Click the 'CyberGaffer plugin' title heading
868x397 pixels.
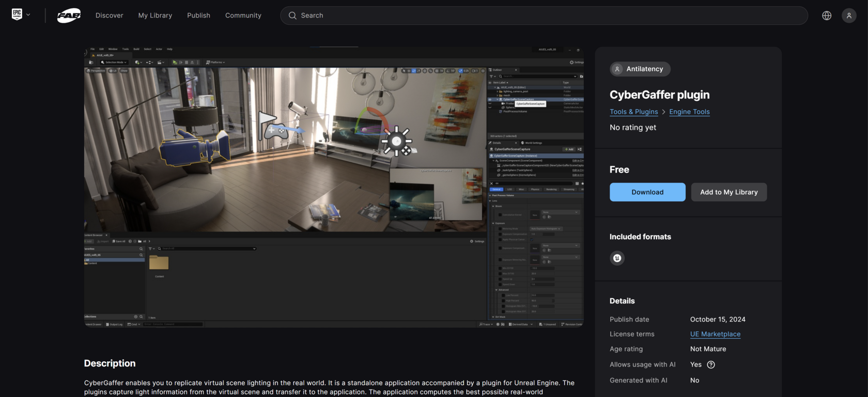(659, 95)
